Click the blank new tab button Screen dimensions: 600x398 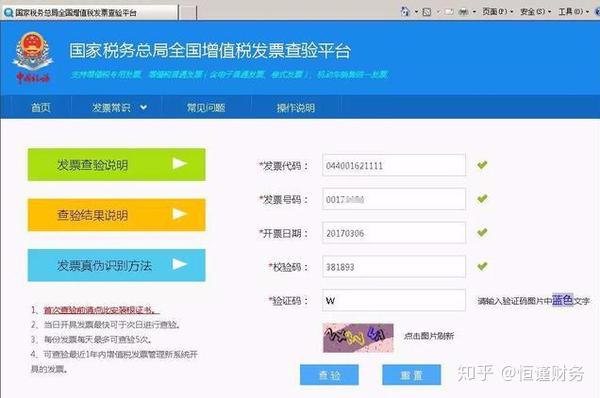[188, 13]
